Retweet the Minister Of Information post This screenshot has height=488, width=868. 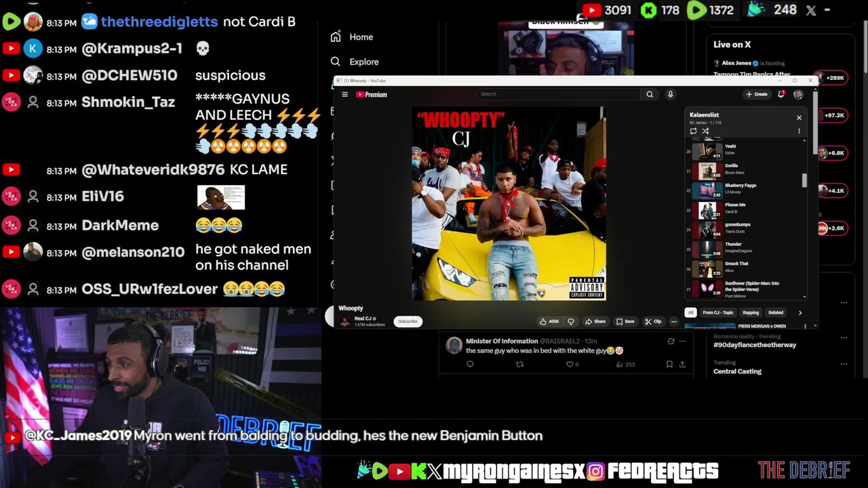(519, 365)
